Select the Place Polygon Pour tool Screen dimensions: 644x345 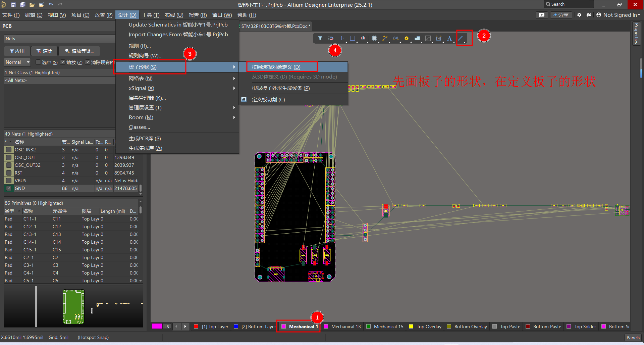click(x=417, y=38)
